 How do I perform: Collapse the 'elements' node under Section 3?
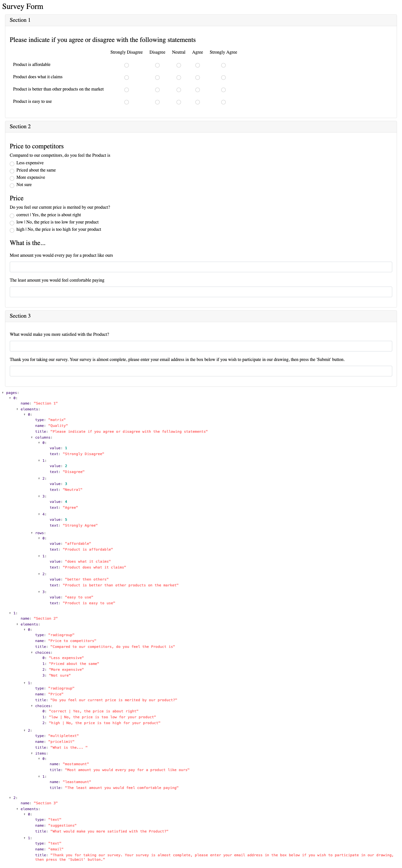pyautogui.click(x=17, y=809)
